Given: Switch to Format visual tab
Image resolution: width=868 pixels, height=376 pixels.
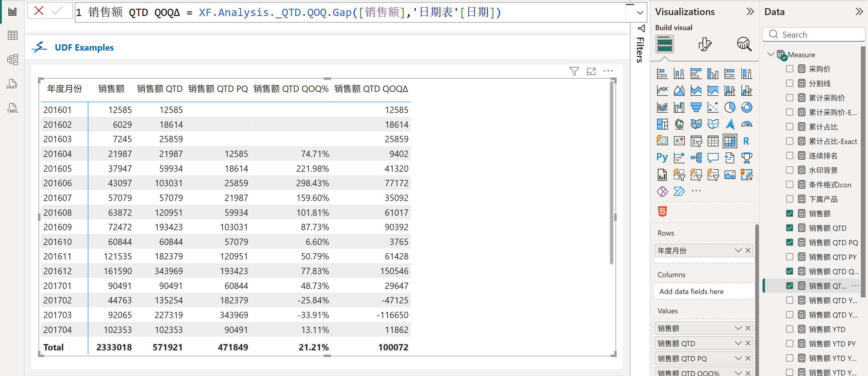Looking at the screenshot, I should [x=704, y=45].
